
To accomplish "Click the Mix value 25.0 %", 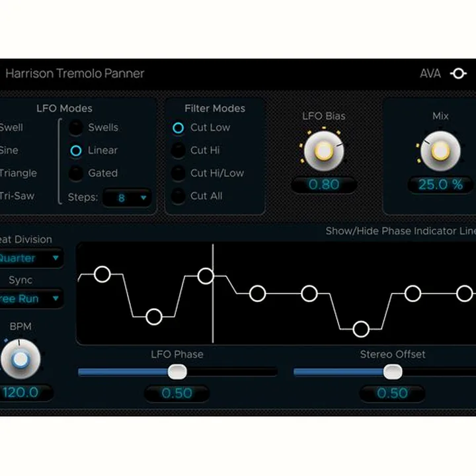I will 440,184.
